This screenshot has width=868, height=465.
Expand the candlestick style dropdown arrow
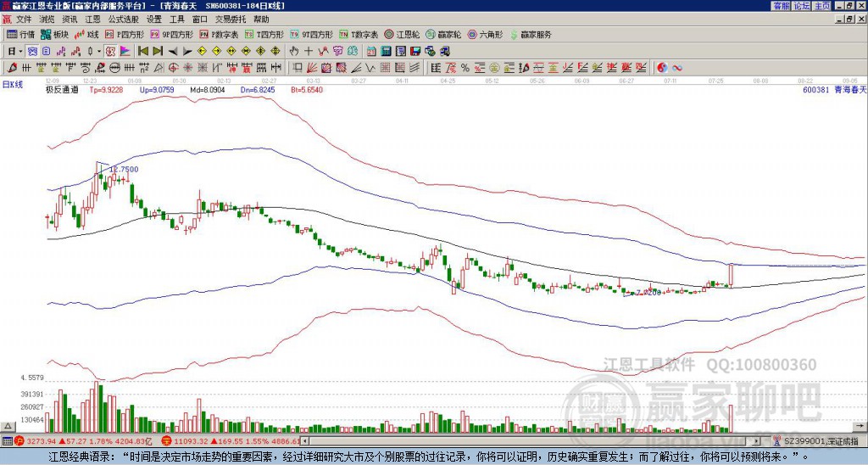(99, 52)
